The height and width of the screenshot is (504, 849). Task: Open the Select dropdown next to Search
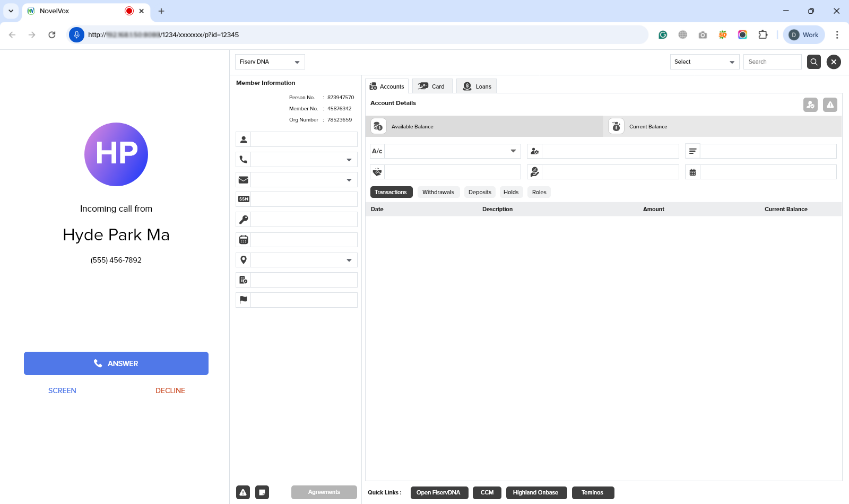click(705, 62)
